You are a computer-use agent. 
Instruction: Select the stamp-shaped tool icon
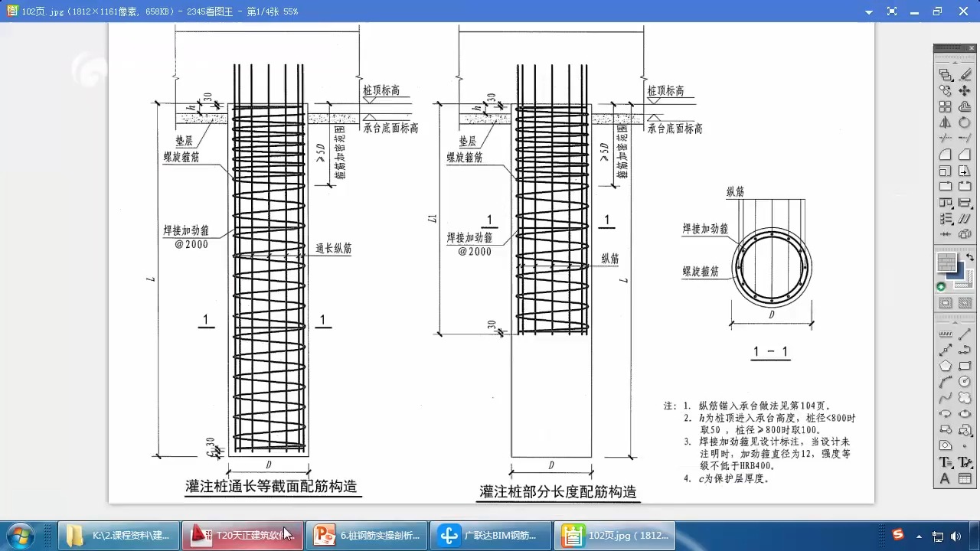pyautogui.click(x=965, y=106)
